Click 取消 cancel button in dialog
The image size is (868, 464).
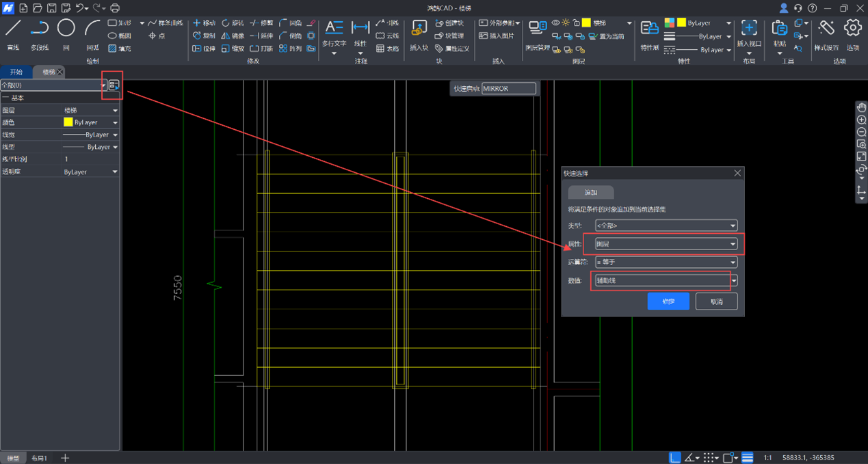(716, 301)
